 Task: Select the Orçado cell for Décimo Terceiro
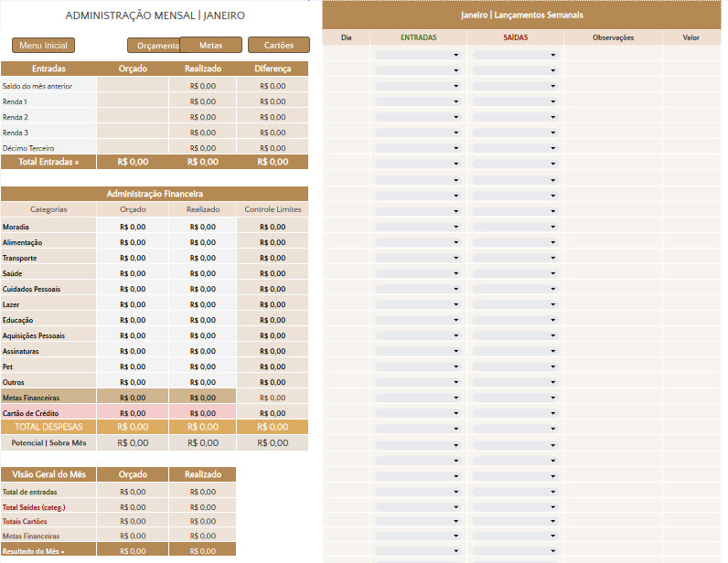133,146
